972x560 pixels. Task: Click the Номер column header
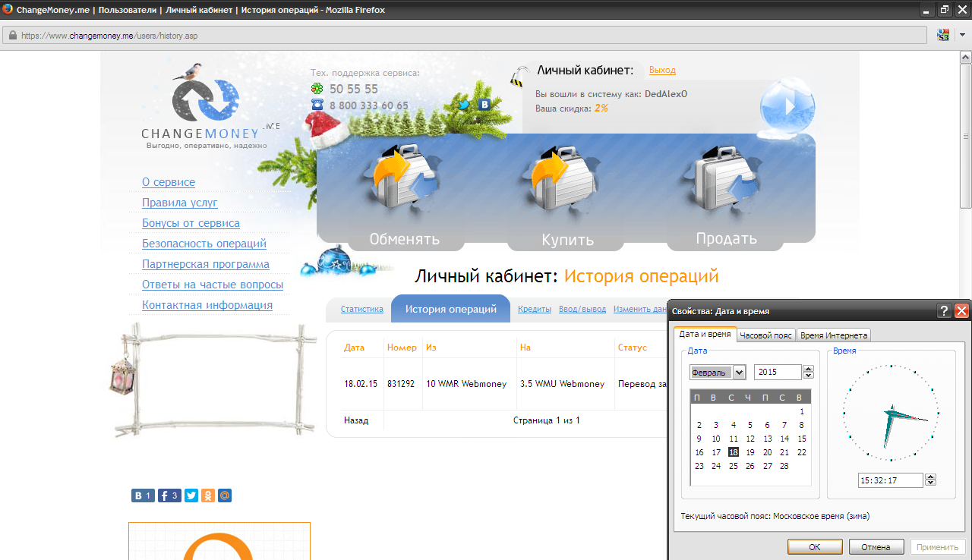pos(402,348)
